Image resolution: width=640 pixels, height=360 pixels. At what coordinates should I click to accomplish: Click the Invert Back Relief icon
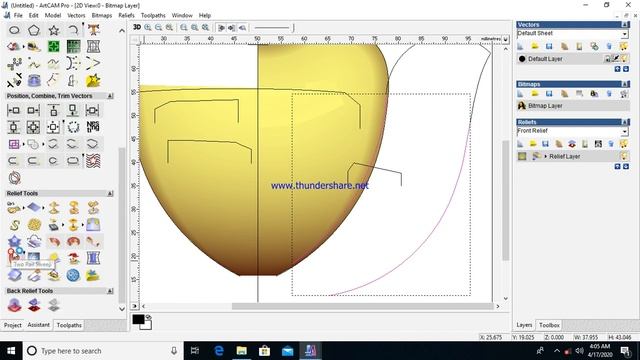coord(34,305)
